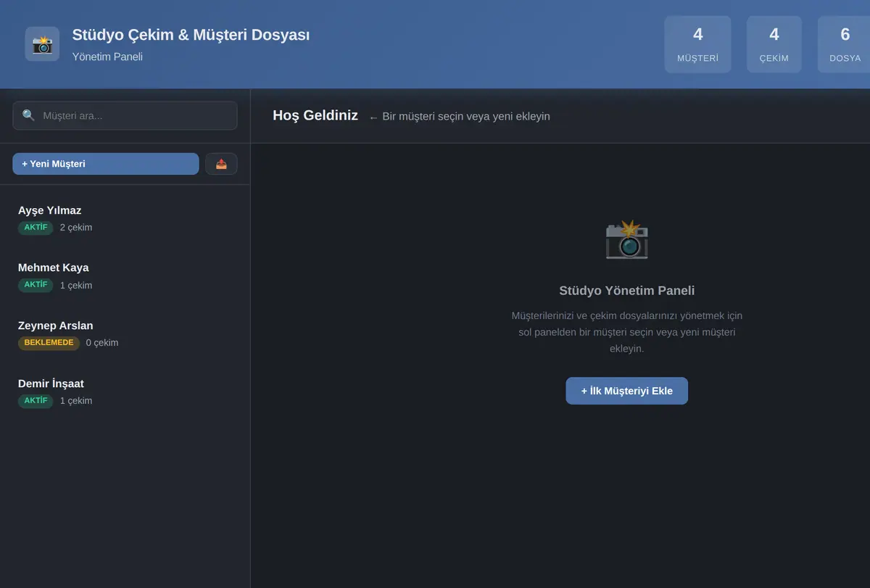The image size is (870, 588).
Task: Click the '0 çekim' count text
Action: tap(102, 343)
